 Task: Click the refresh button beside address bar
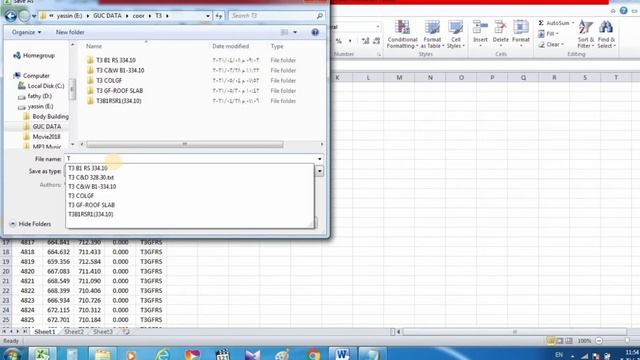coord(219,16)
